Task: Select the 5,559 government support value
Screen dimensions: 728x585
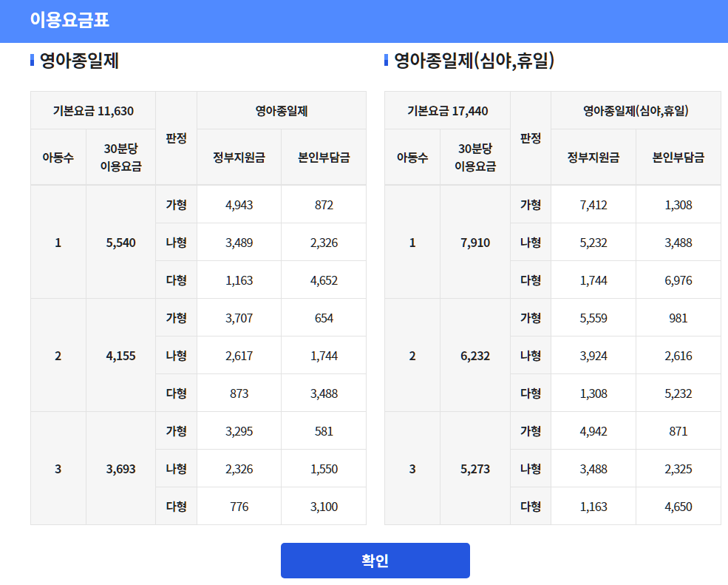Action: coord(593,318)
